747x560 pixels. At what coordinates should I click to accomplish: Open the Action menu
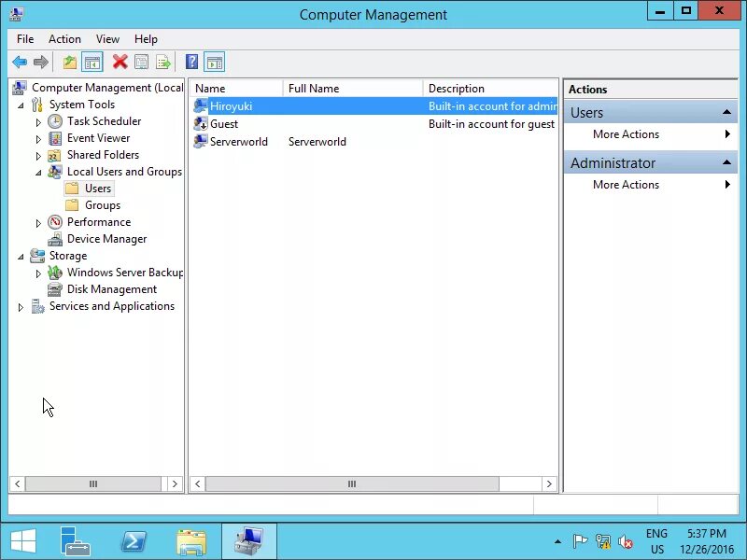tap(64, 39)
